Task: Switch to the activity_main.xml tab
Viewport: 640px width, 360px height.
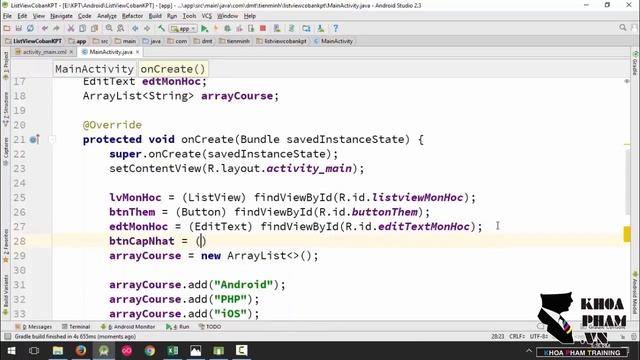Action: pos(44,52)
